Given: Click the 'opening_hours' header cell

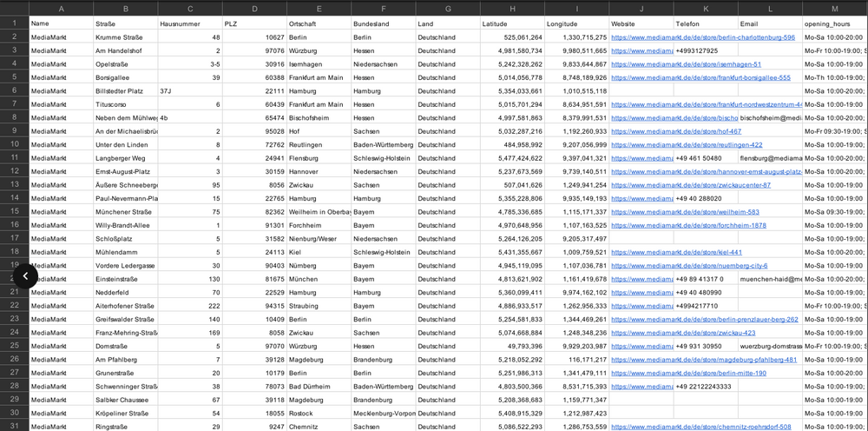Looking at the screenshot, I should click(835, 23).
